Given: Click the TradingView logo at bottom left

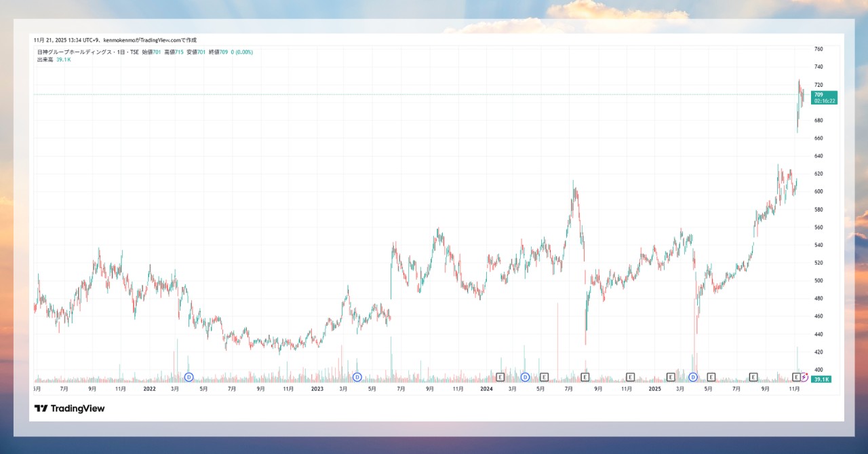Looking at the screenshot, I should click(x=69, y=409).
